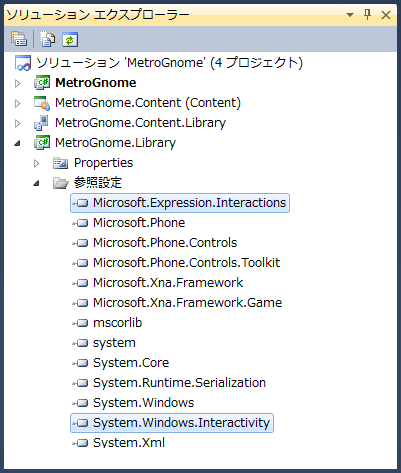Collapse the MetroGnome.Library project node
The width and height of the screenshot is (401, 473).
click(17, 144)
